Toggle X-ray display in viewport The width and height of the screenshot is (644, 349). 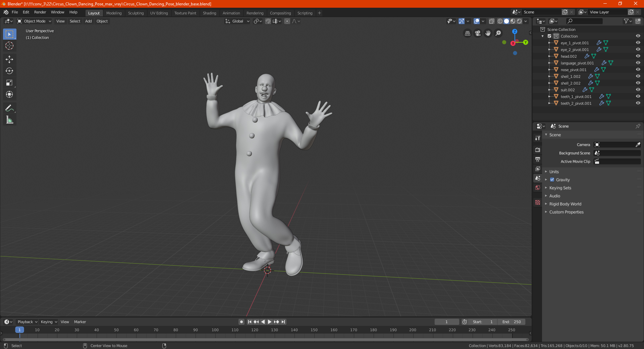coord(491,21)
